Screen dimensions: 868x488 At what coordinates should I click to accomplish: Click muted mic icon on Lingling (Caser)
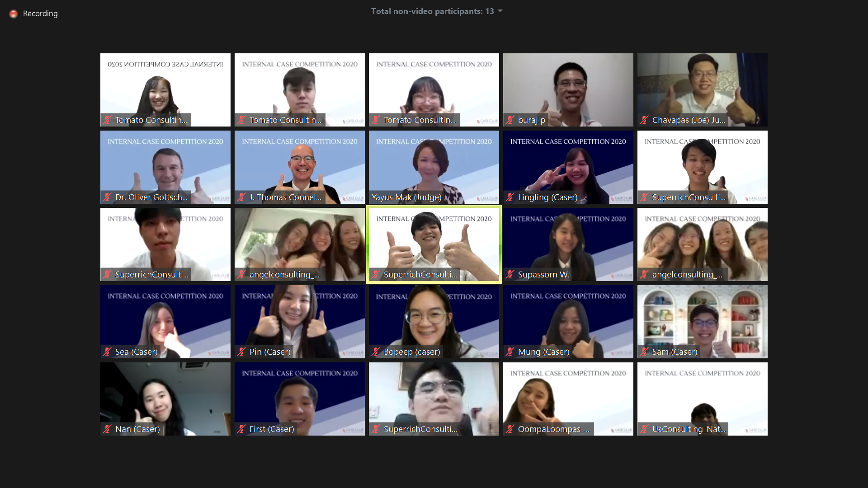point(510,197)
